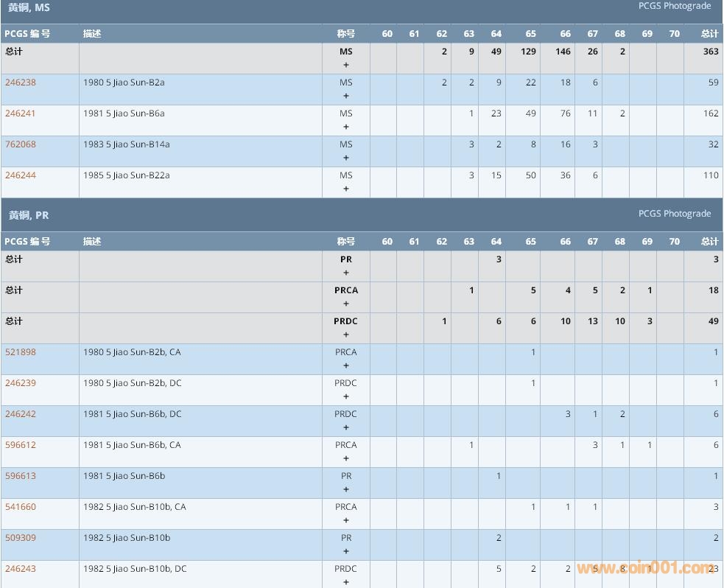Open PCGS number 246238 link

[x=20, y=83]
